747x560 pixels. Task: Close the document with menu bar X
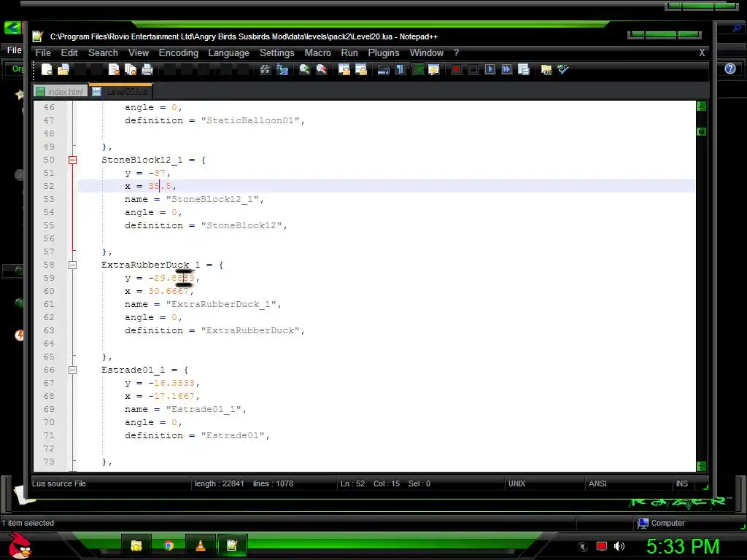[x=702, y=52]
